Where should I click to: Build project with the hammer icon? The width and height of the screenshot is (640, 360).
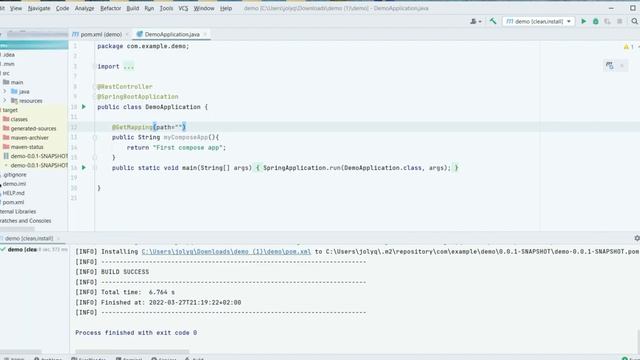tap(493, 21)
